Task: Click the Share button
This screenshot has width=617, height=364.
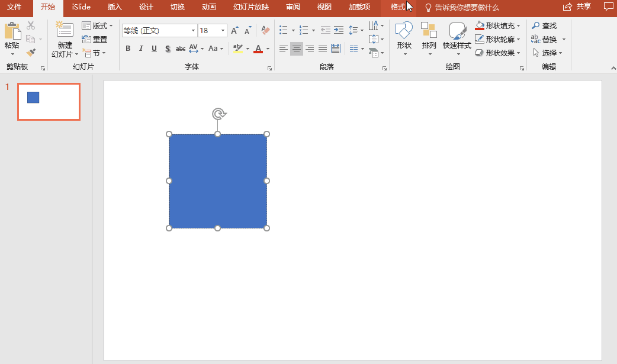Action: pyautogui.click(x=577, y=7)
